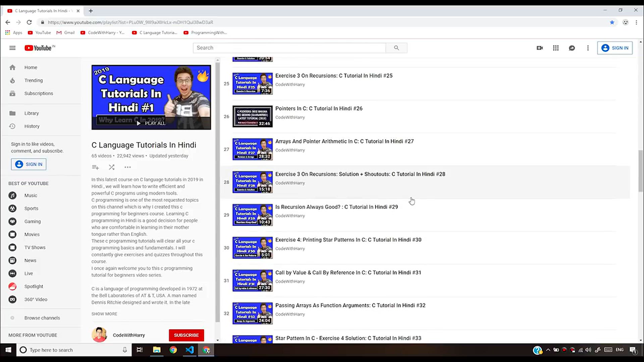The height and width of the screenshot is (362, 644).
Task: Open Call by Value & Reference #31 title
Action: [x=348, y=273]
